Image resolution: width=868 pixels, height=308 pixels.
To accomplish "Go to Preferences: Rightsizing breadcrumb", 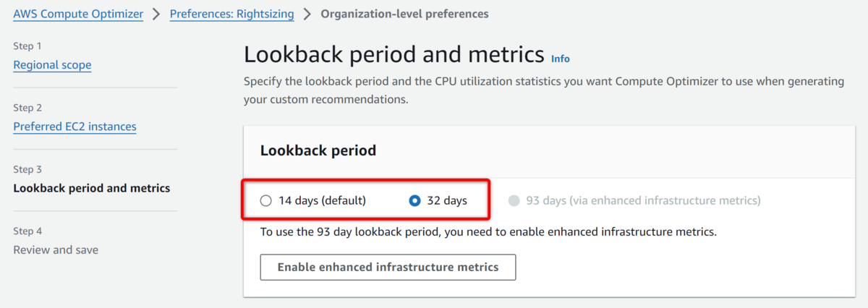I will [x=231, y=14].
